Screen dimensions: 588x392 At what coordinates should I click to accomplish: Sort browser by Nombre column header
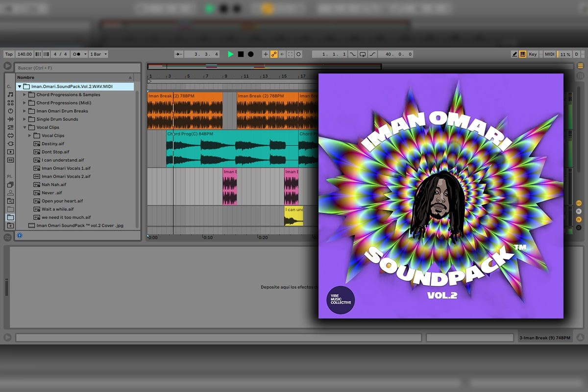74,77
